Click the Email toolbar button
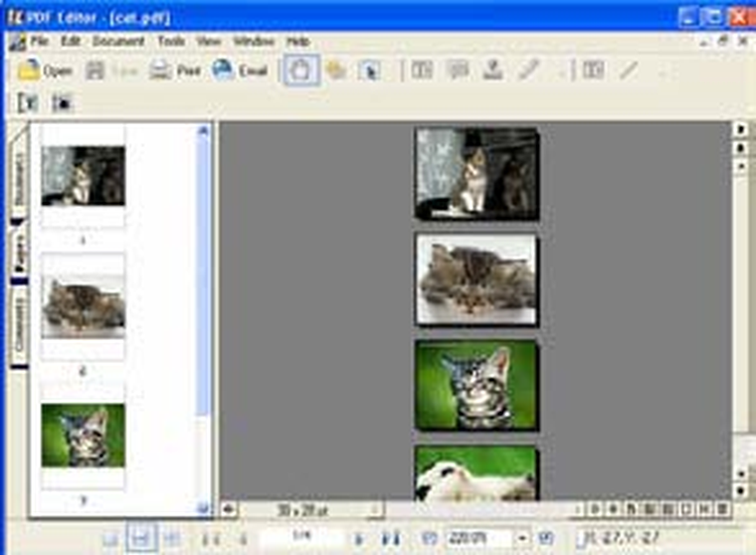 tap(240, 71)
